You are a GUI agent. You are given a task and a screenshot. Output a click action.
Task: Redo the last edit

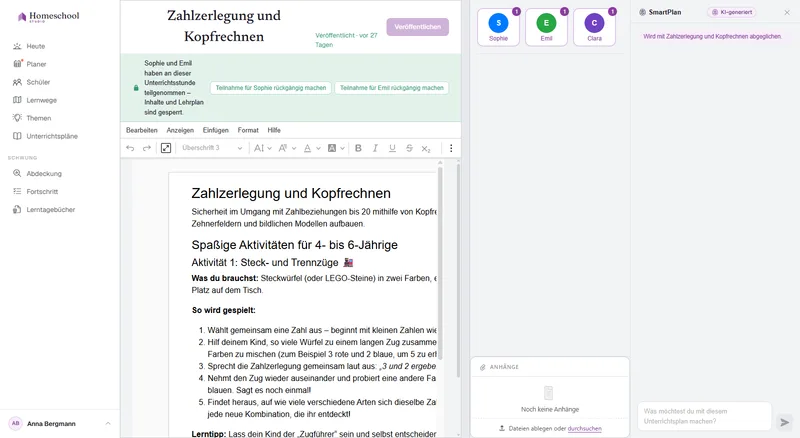click(x=147, y=148)
